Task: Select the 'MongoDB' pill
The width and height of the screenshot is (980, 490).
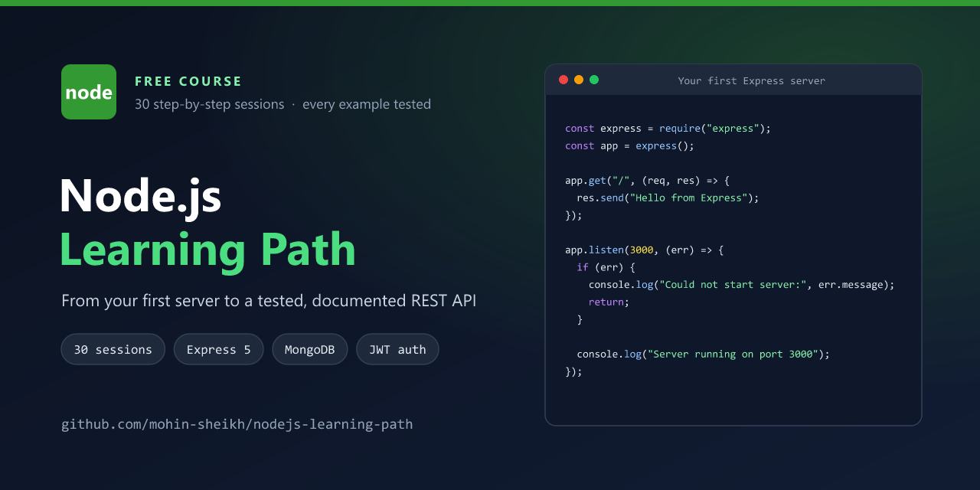Action: (310, 349)
